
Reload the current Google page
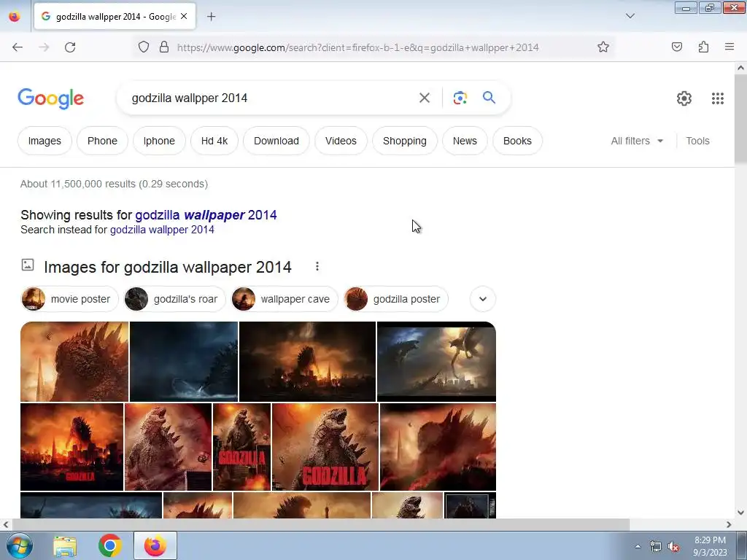coord(70,47)
